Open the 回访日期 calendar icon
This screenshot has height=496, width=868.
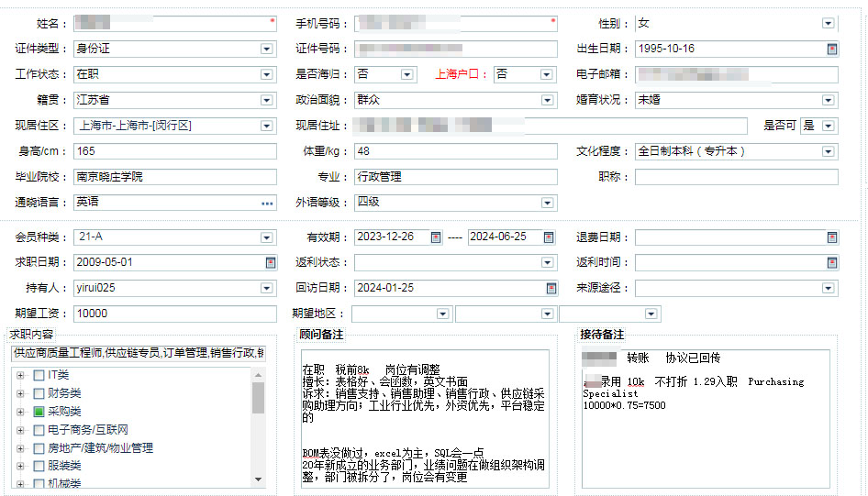551,288
